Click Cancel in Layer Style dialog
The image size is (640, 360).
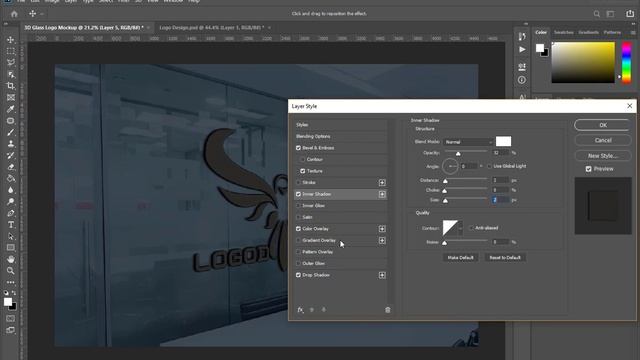(603, 140)
